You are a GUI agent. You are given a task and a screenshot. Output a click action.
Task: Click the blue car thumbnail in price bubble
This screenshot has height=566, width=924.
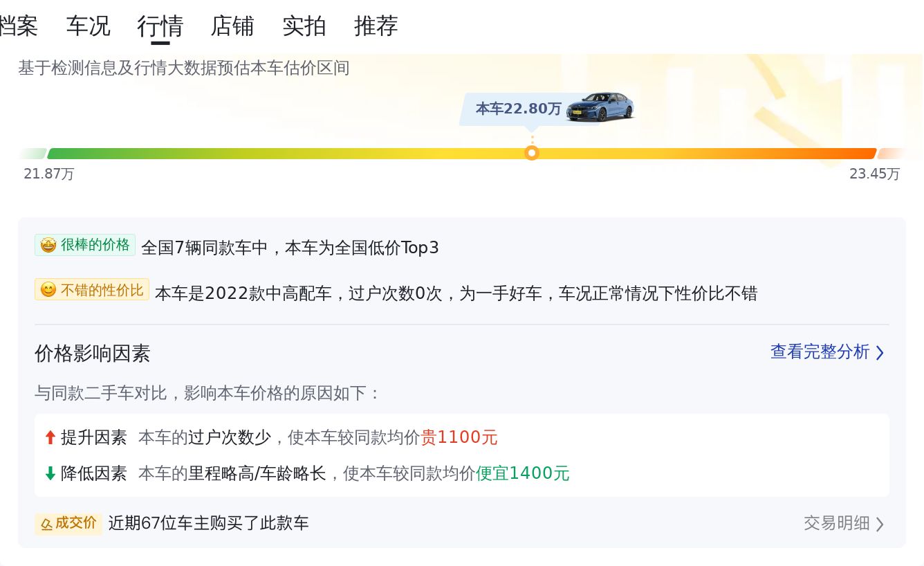point(600,107)
